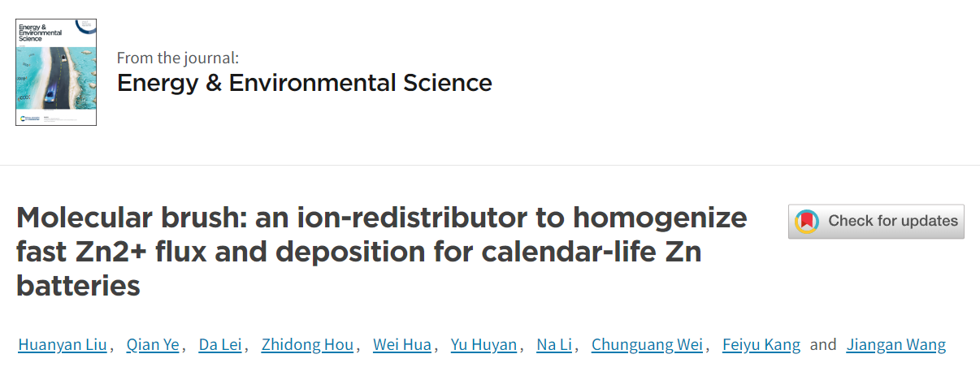Select author link Wei Hua
The width and height of the screenshot is (980, 367).
(402, 345)
